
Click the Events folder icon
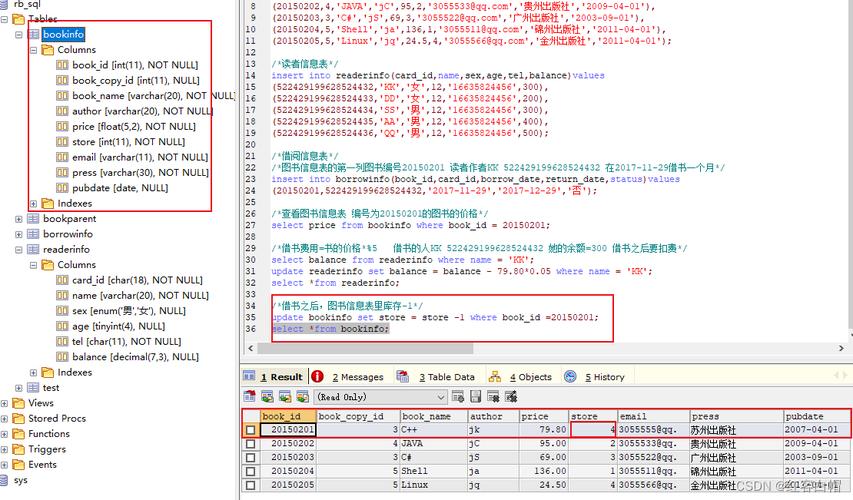18,465
